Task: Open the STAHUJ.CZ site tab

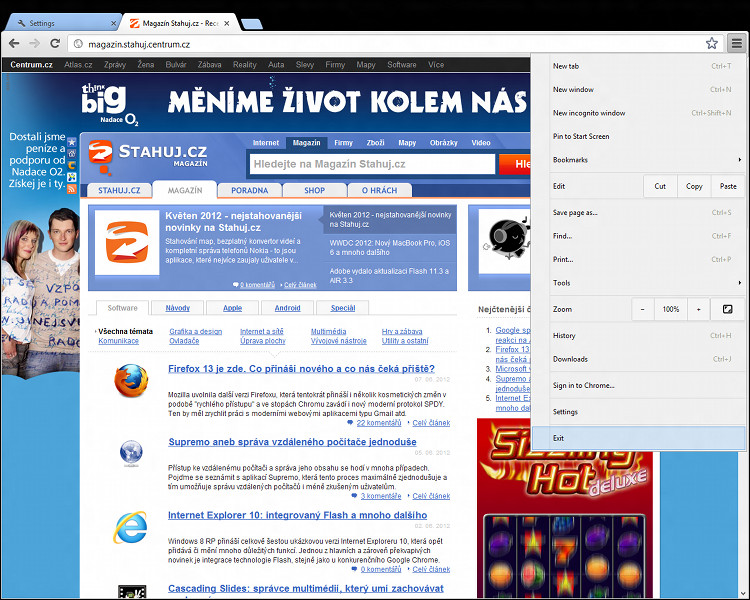Action: (119, 190)
